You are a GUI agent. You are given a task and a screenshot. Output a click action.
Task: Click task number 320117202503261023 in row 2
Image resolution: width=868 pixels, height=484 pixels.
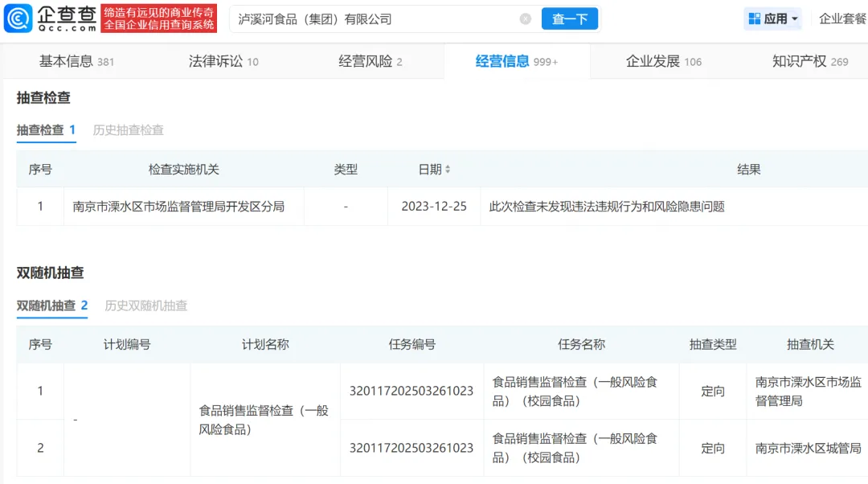coord(411,448)
